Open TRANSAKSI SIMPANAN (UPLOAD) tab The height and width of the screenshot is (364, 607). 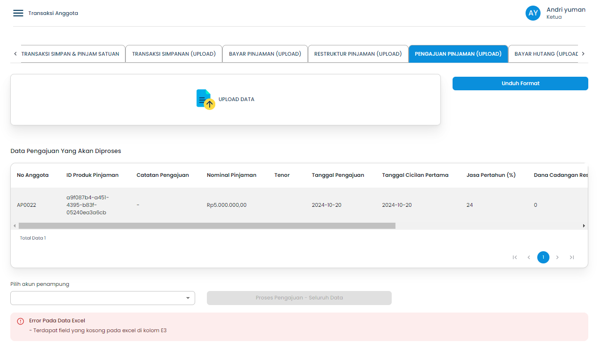(x=174, y=53)
